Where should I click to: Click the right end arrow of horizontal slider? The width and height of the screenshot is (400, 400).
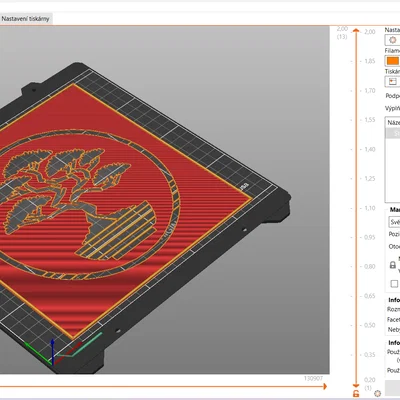point(325,386)
